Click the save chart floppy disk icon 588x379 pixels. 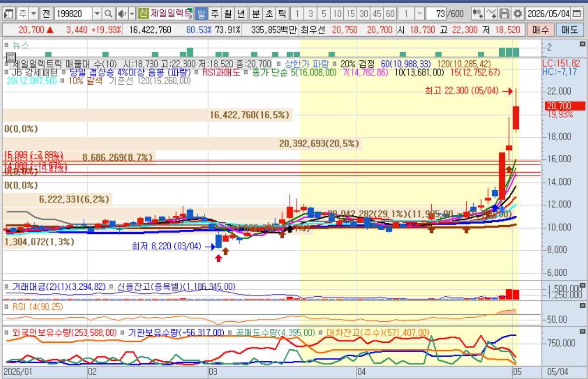(504, 13)
